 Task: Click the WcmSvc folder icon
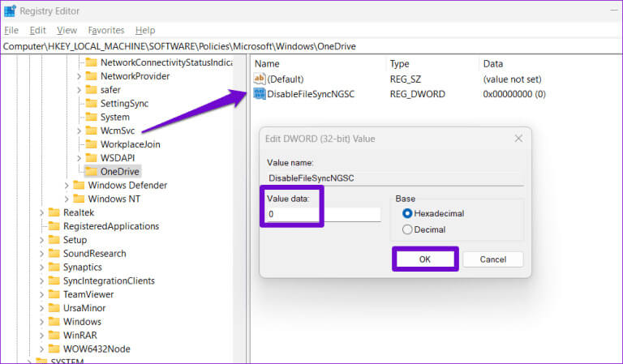point(92,131)
